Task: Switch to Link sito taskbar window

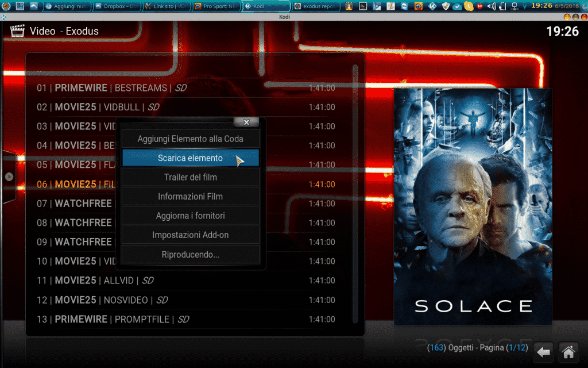Action: [167, 6]
